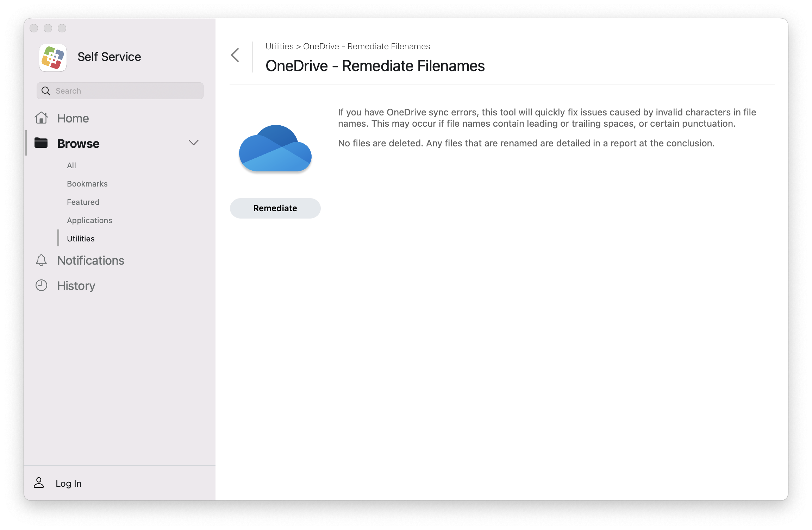Open the Applications category
Screen dimensions: 812x530
click(89, 220)
